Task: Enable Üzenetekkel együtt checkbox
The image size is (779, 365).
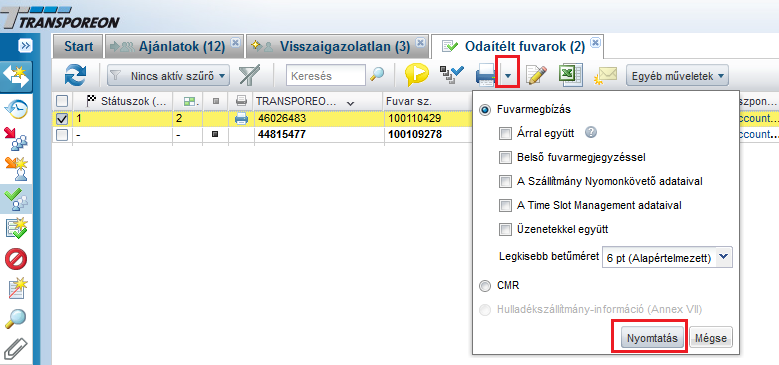Action: pos(505,229)
